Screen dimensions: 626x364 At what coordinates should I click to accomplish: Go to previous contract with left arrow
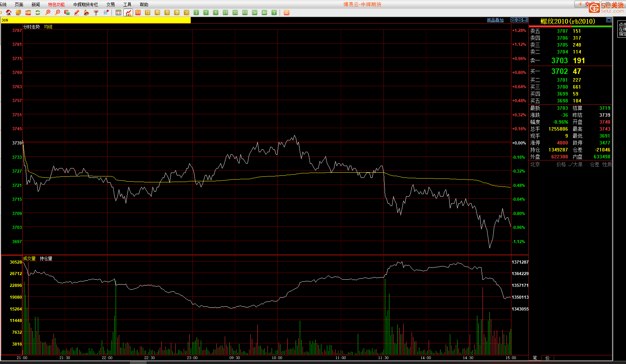pyautogui.click(x=513, y=20)
